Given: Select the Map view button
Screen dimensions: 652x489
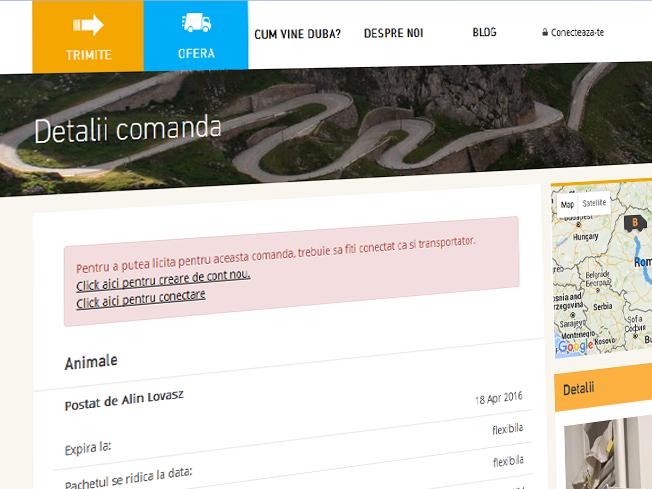Looking at the screenshot, I should [567, 203].
